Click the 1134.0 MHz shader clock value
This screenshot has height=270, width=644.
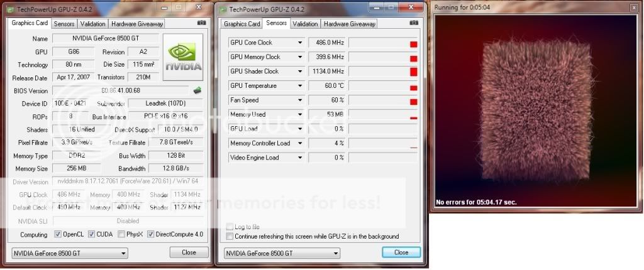coord(327,72)
